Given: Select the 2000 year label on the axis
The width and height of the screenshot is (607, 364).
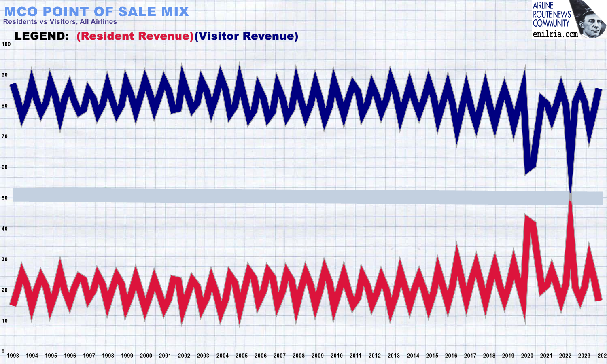Looking at the screenshot, I should pyautogui.click(x=146, y=356).
